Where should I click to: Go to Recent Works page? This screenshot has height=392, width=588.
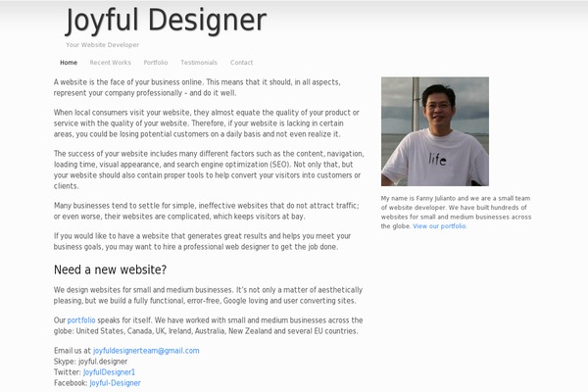(x=110, y=63)
